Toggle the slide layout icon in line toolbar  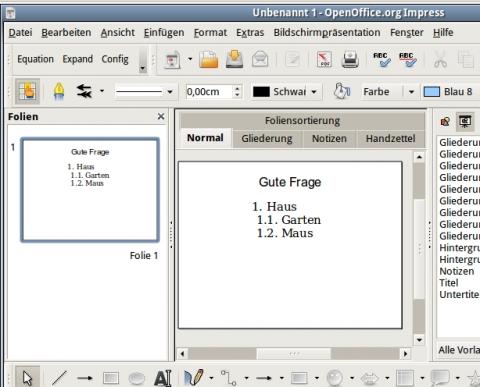coord(27,91)
